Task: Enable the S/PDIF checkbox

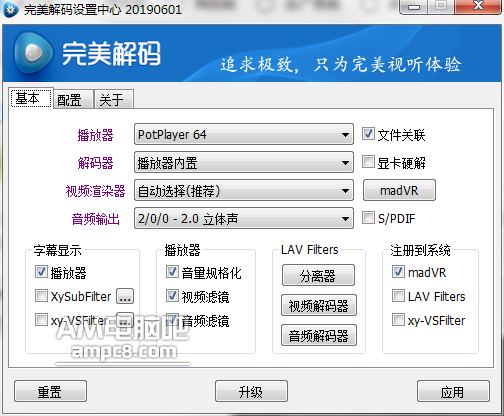Action: [x=368, y=218]
